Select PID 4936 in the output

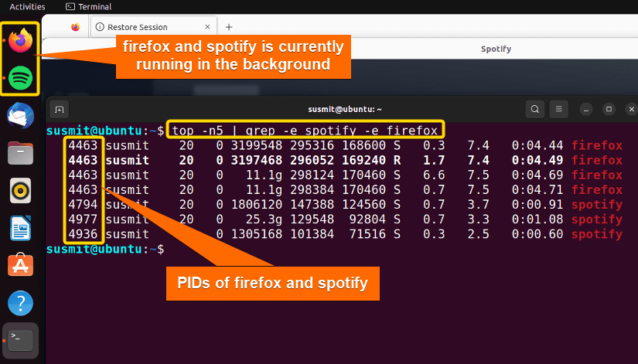[83, 234]
